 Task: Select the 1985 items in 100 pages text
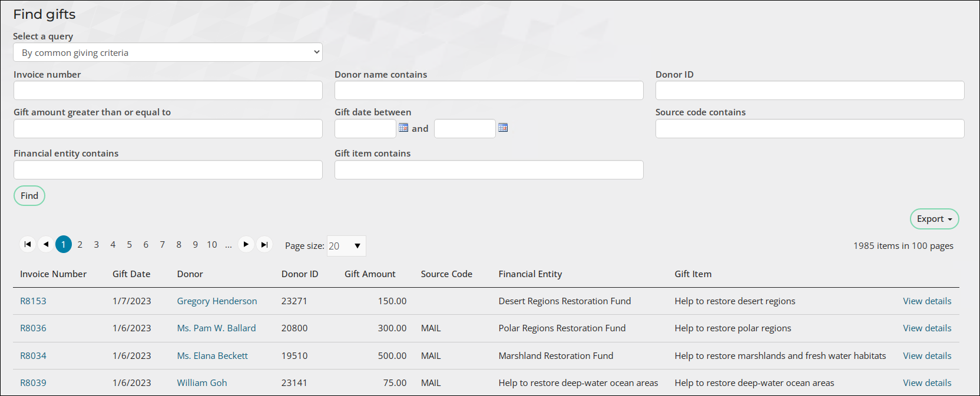point(903,246)
